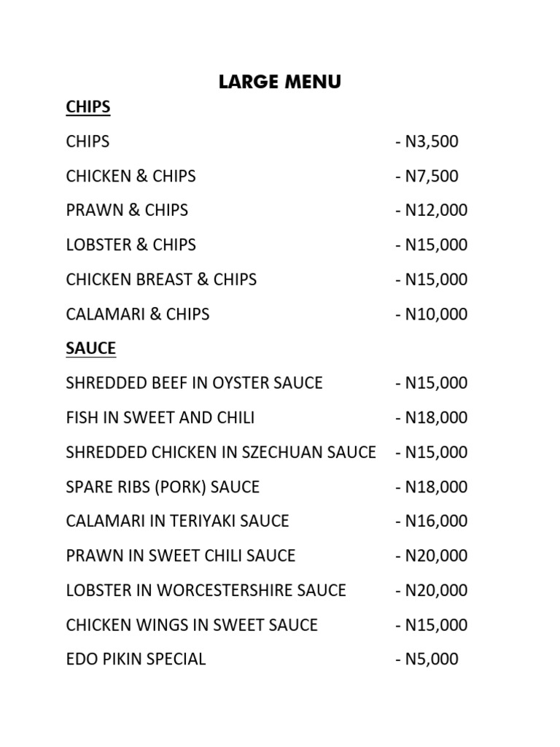
Task: Click FISH IN SWEET AND CHILI
Action: (x=160, y=418)
